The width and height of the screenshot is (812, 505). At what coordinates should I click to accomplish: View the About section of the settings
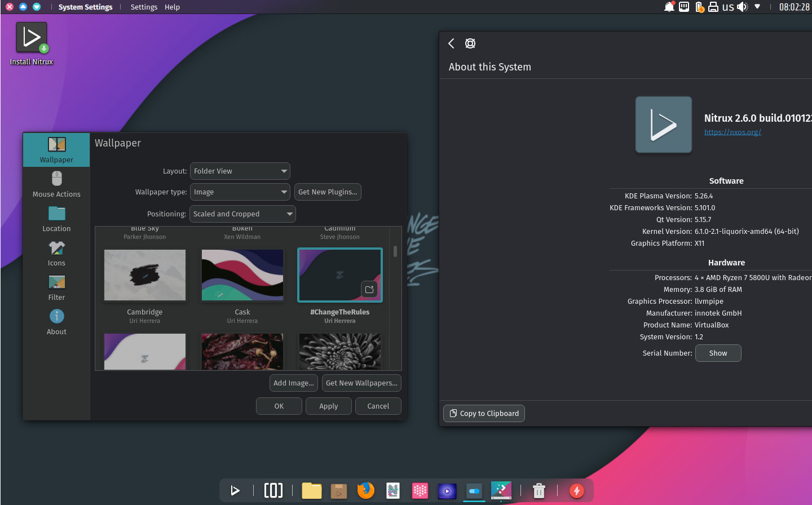[x=56, y=321]
